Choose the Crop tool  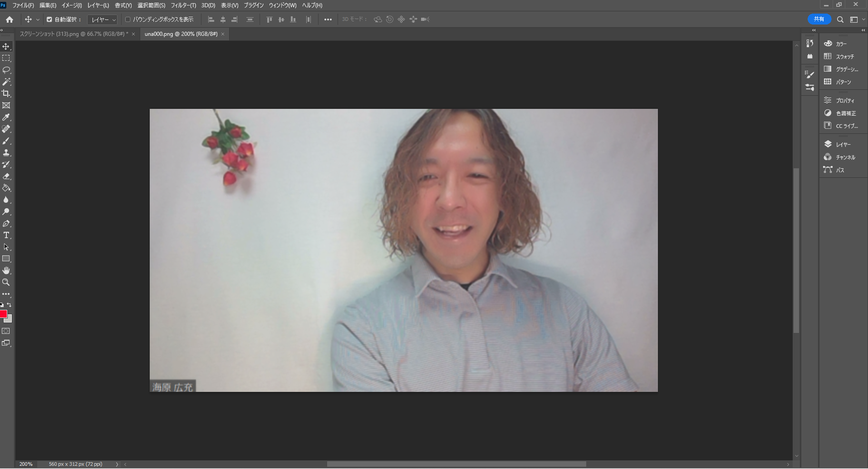click(x=6, y=93)
